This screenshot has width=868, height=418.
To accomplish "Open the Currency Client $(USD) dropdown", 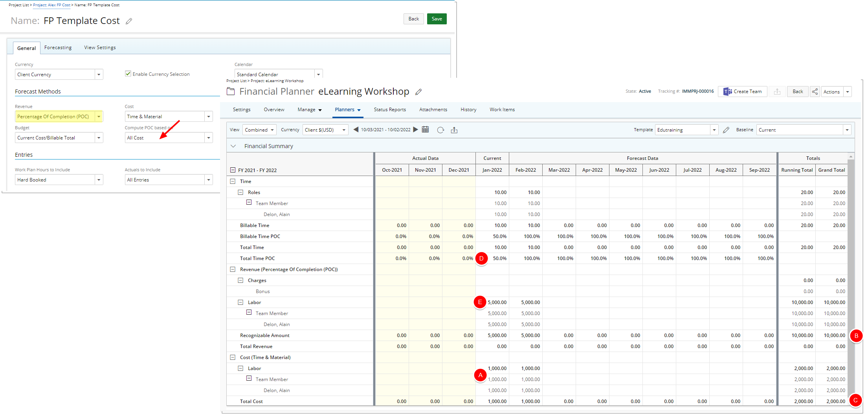I will pyautogui.click(x=325, y=130).
